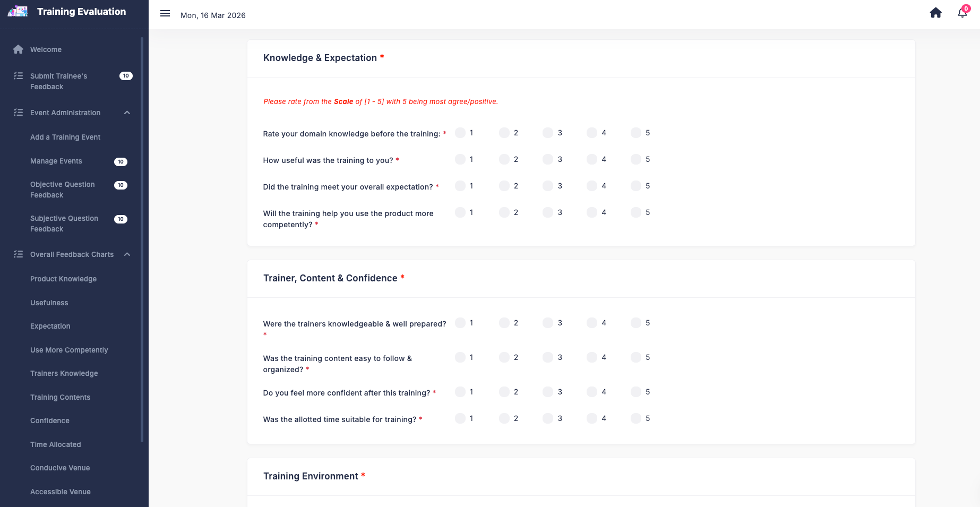
Task: Open the Trainers Knowledge chart link
Action: pos(64,373)
